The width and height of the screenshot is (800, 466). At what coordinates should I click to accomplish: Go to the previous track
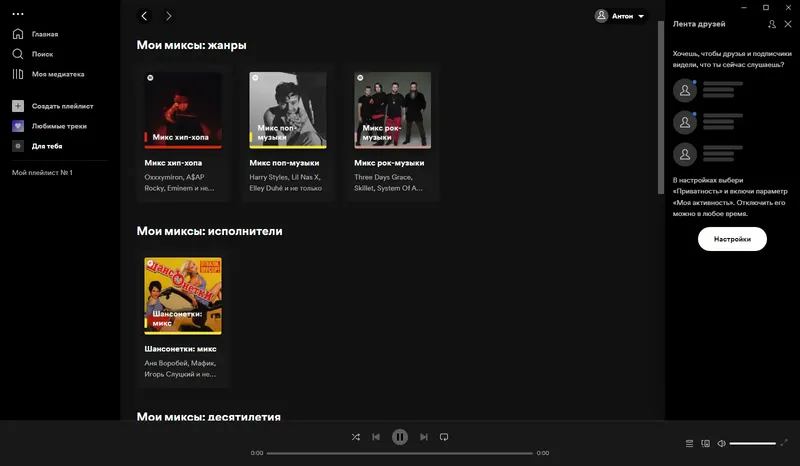coord(376,437)
